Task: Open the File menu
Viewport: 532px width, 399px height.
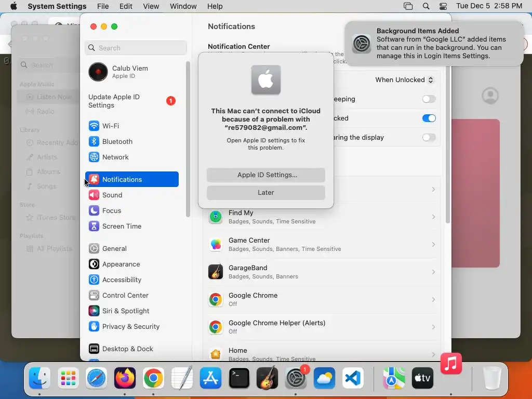Action: [103, 6]
